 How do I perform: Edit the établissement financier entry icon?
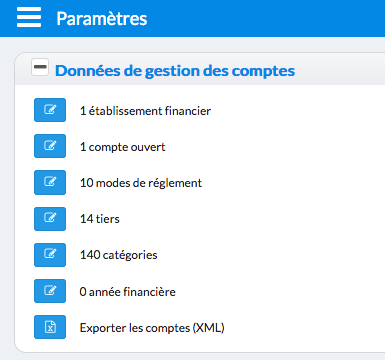pyautogui.click(x=50, y=110)
